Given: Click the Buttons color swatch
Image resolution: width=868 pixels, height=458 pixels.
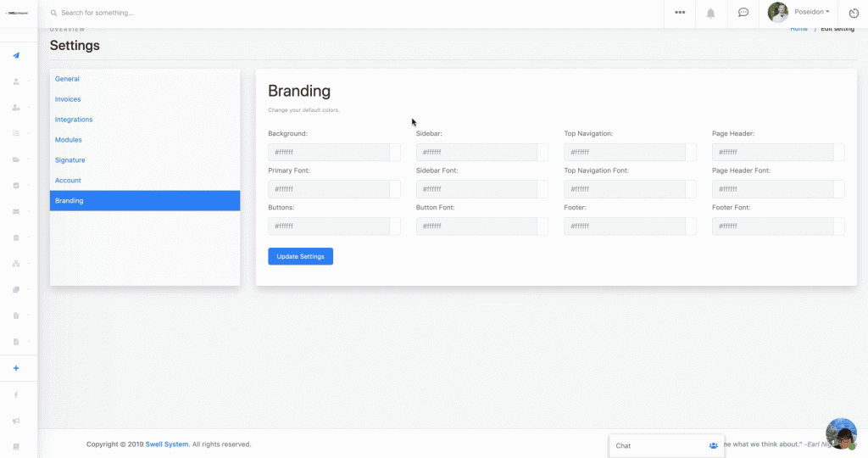Looking at the screenshot, I should [395, 226].
